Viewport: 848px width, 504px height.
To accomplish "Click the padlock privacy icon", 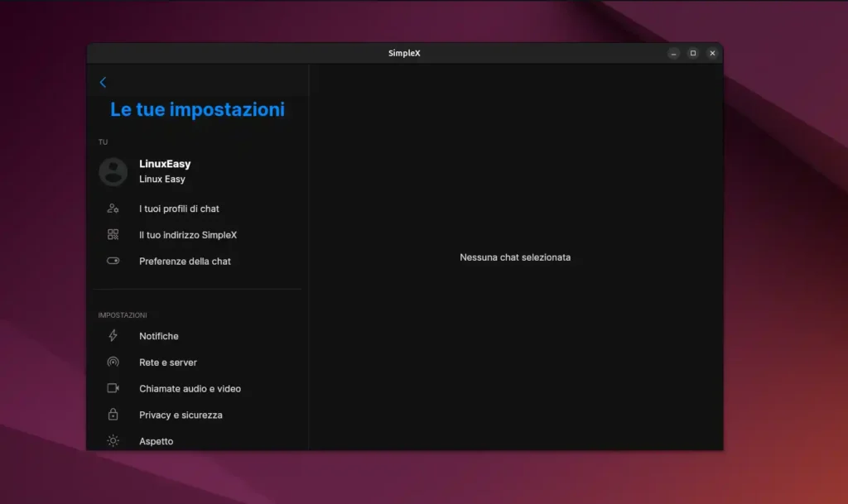I will [x=113, y=415].
